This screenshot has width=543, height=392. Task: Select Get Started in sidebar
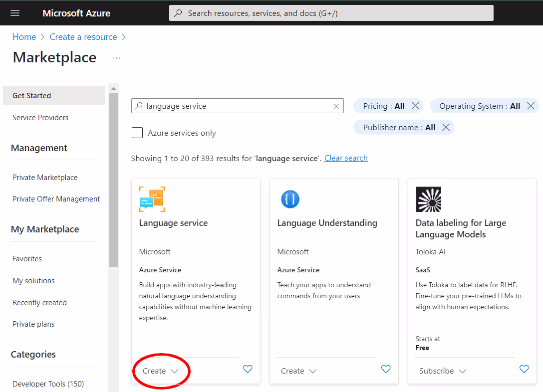click(x=54, y=95)
